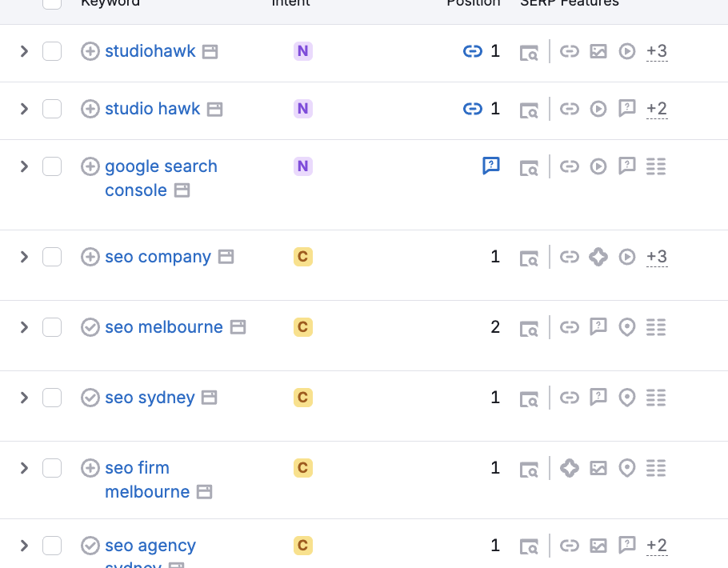Click the image pack icon in seo firm melbourne row
The image size is (728, 568).
click(x=598, y=468)
